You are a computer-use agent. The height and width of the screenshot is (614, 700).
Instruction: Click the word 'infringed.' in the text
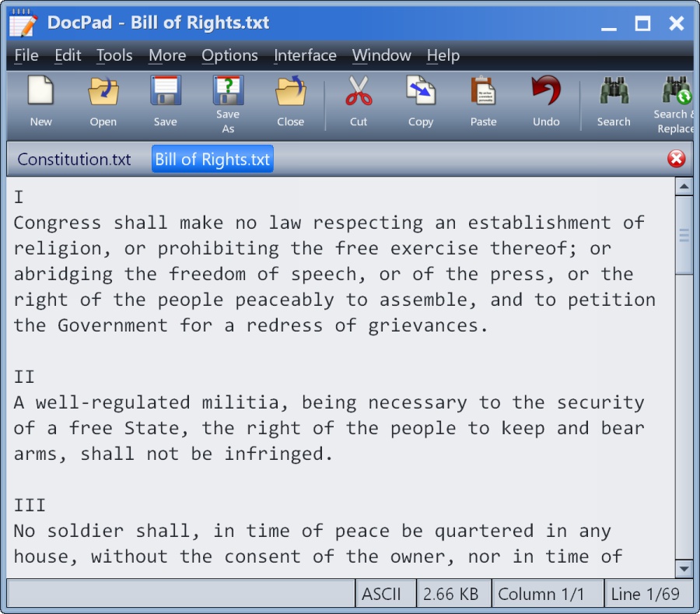coord(279,454)
